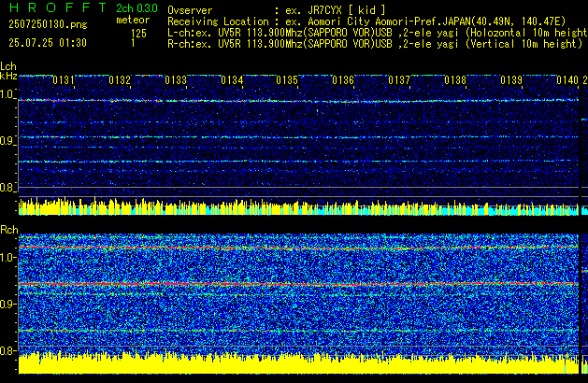Click the Ovserver JR7CYX line
Screen dimensions: 588x383
coord(277,10)
